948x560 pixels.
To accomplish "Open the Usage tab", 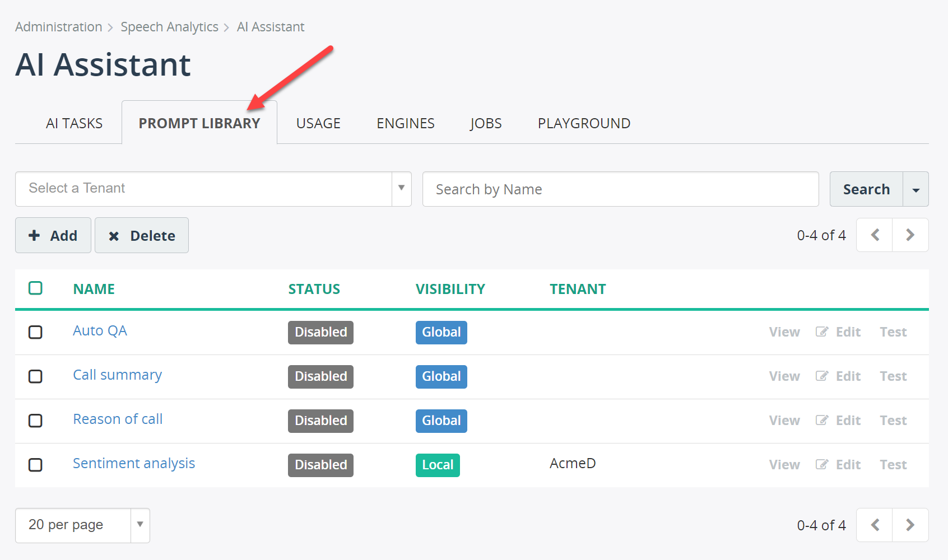I will click(318, 123).
